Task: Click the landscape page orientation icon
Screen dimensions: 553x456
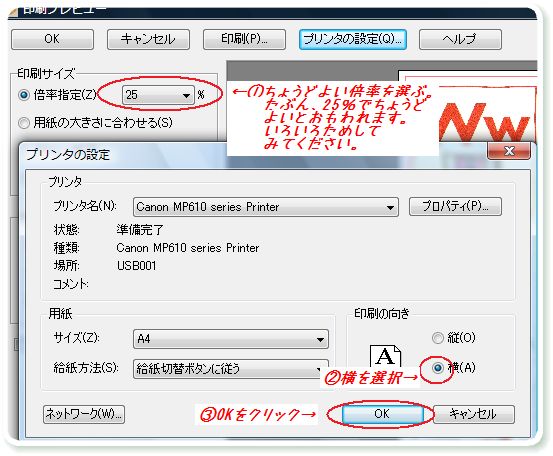Action: tap(385, 355)
